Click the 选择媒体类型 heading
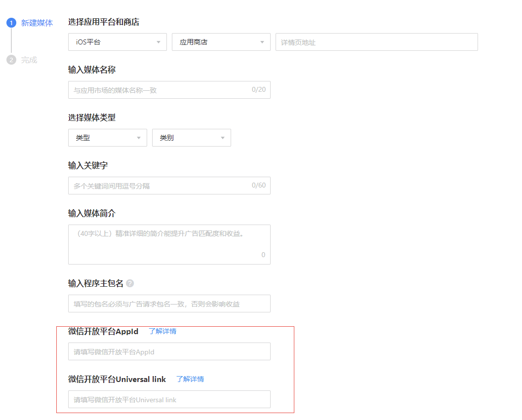This screenshot has width=522, height=420. click(92, 117)
